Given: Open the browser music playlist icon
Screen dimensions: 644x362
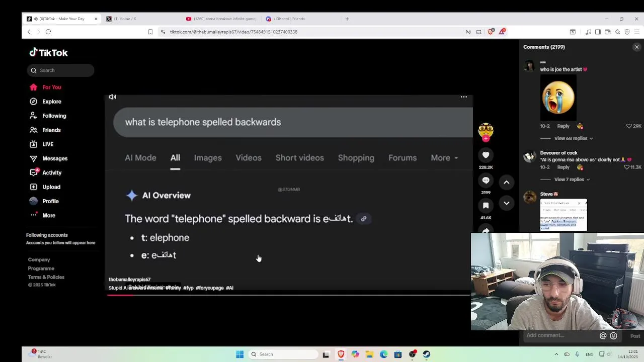Looking at the screenshot, I should pos(588,32).
